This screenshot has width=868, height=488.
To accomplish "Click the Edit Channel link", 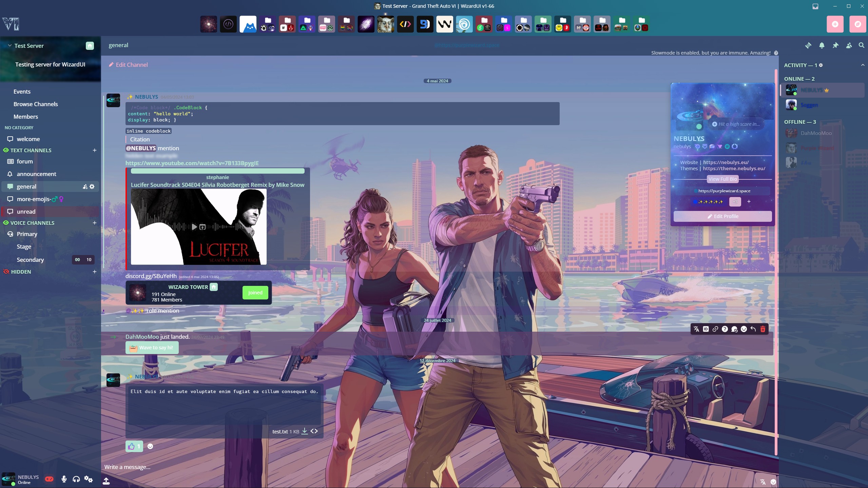I will pos(128,65).
